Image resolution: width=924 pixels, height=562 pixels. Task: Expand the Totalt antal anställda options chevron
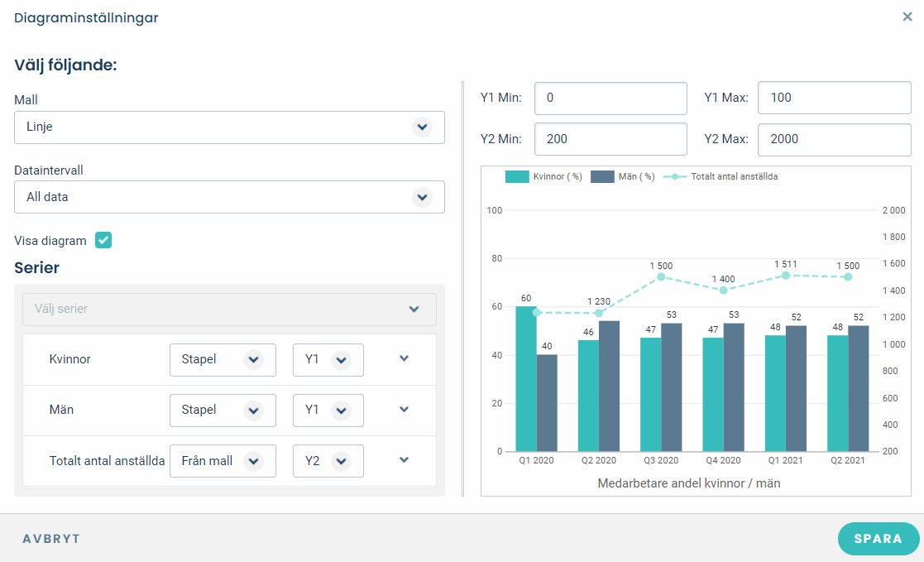coord(404,460)
